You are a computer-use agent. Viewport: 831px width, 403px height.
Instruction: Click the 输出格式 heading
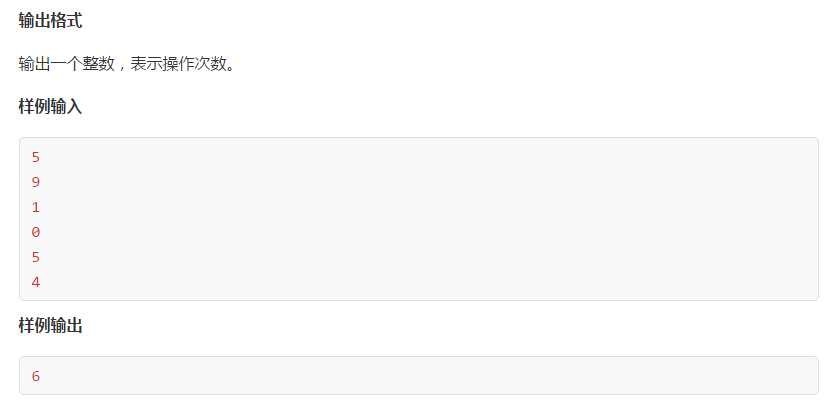tap(50, 21)
